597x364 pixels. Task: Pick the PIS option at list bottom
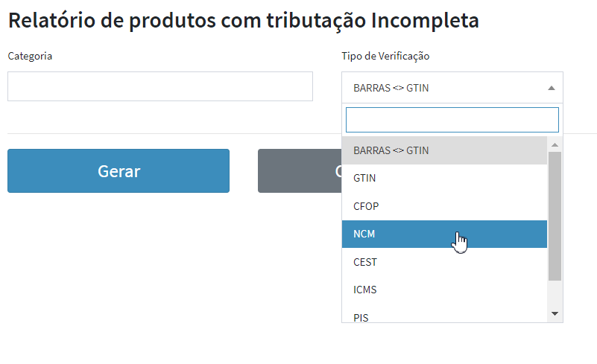[x=444, y=316]
